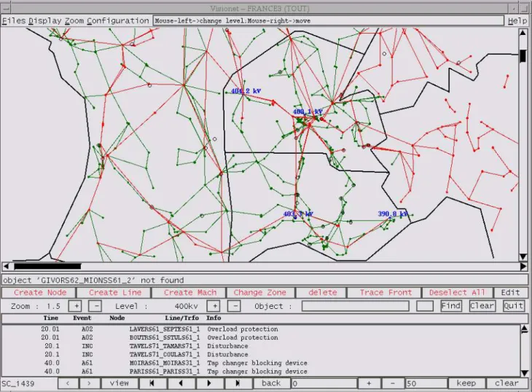Viewport: 532px width, 392px height.
Task: Click the 404.2 kV node label
Action: click(246, 91)
